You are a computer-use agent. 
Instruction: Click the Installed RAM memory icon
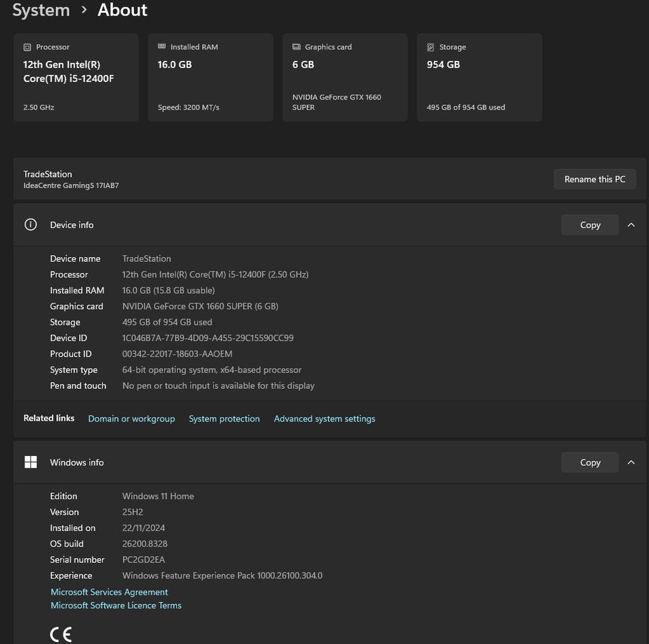tap(162, 47)
